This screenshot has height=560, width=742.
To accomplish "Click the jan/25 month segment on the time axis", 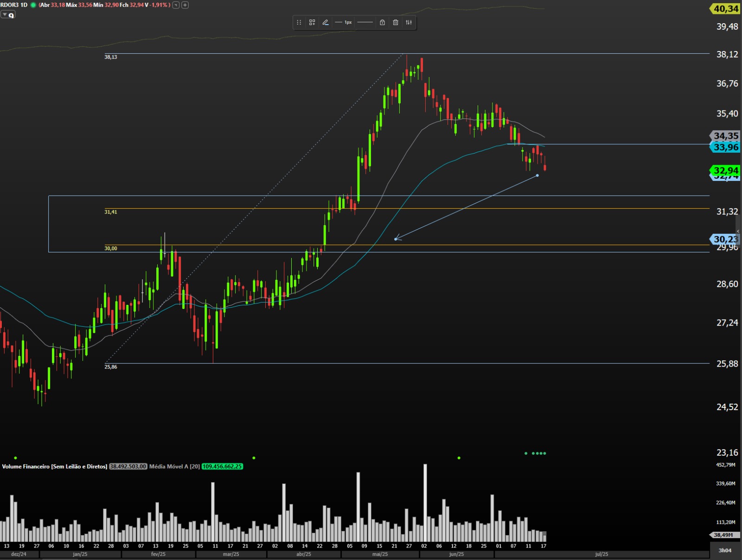I will (x=80, y=554).
